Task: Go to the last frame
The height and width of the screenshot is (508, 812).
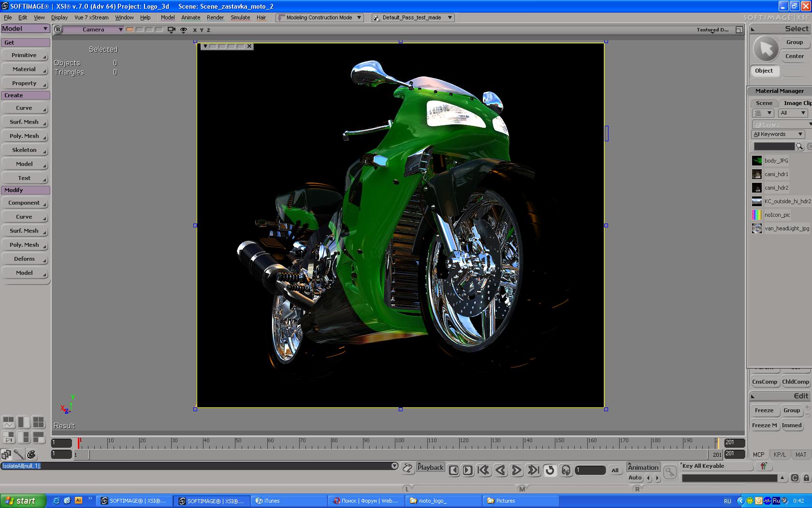Action: pyautogui.click(x=533, y=470)
